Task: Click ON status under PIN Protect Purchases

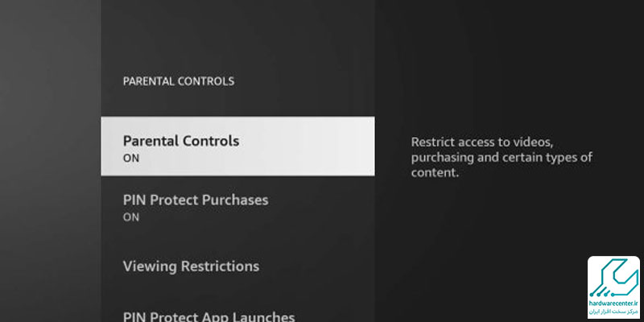Action: pyautogui.click(x=131, y=217)
